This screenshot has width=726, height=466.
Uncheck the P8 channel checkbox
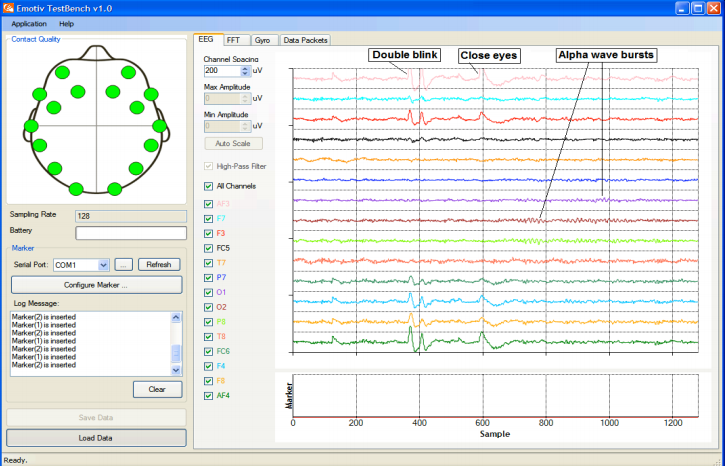click(x=208, y=322)
